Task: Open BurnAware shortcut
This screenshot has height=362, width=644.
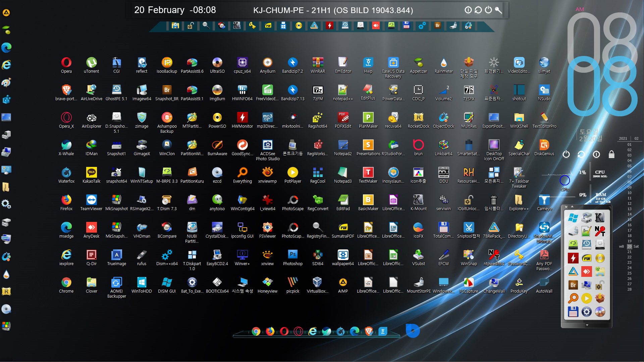Action: coord(217,147)
